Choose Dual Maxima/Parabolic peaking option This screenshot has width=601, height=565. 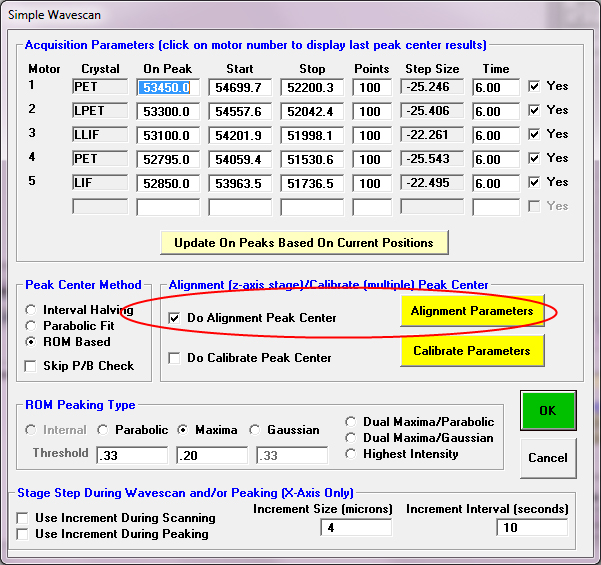[351, 422]
